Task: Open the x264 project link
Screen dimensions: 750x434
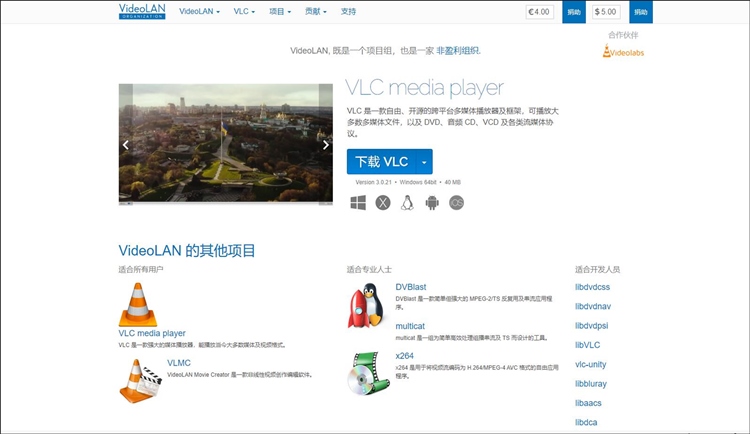Action: (x=405, y=356)
